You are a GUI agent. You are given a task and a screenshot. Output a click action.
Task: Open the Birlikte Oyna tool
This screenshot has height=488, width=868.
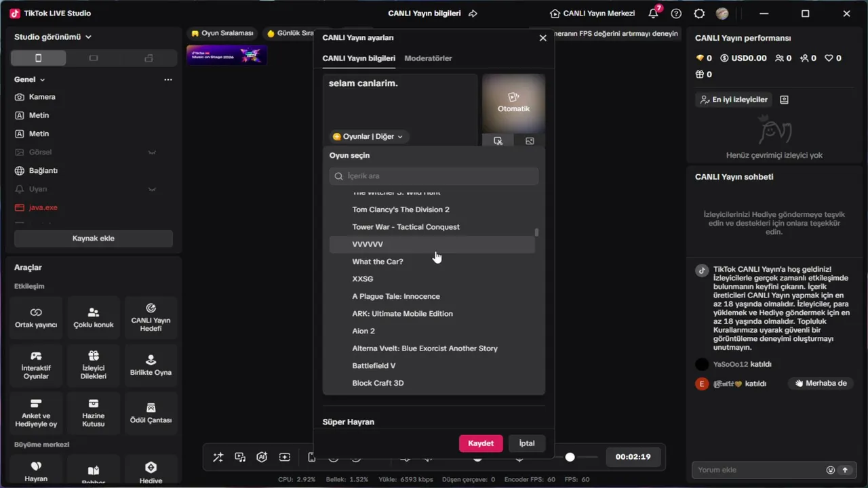point(151,365)
